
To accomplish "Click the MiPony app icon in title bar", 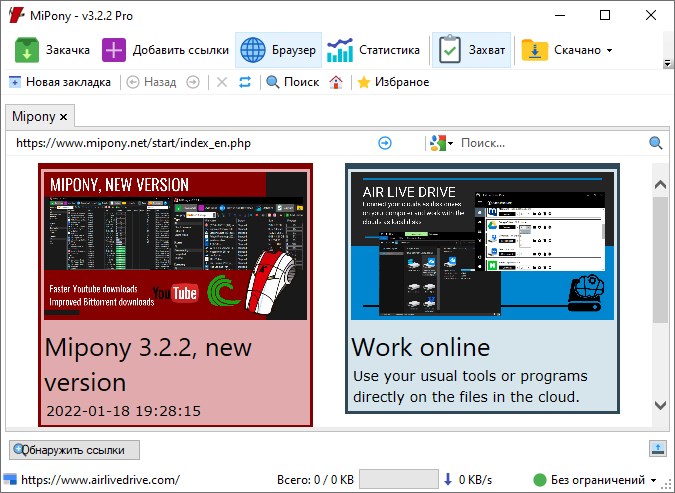I will 16,16.
